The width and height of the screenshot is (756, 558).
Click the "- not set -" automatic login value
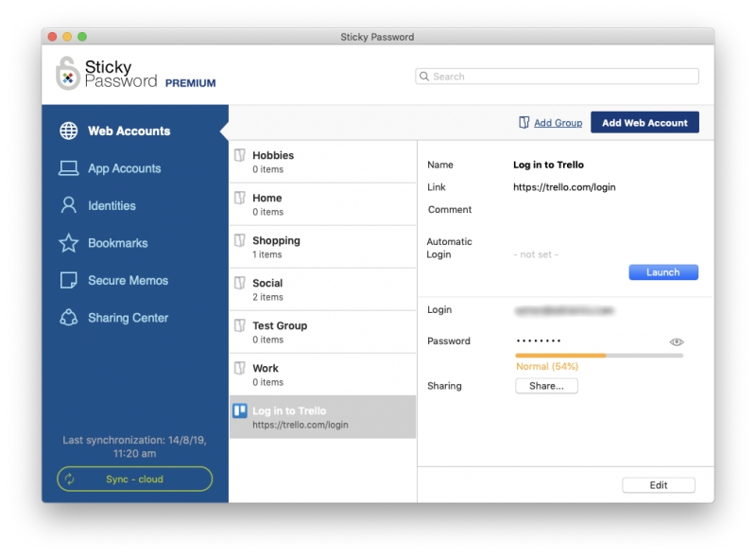tap(536, 254)
